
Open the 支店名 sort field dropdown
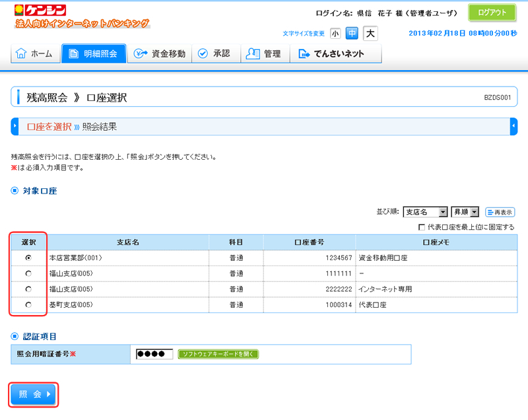pyautogui.click(x=425, y=212)
